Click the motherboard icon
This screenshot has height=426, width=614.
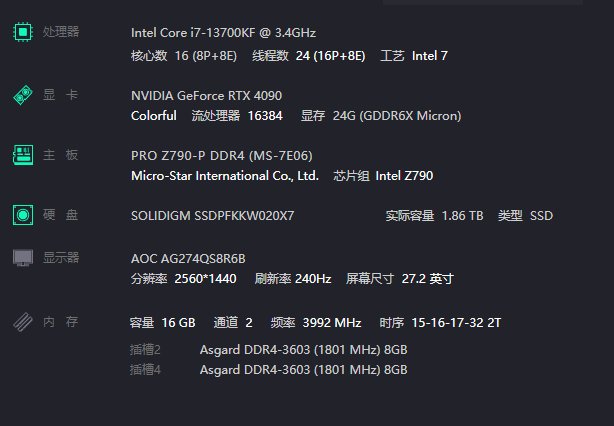[x=23, y=155]
